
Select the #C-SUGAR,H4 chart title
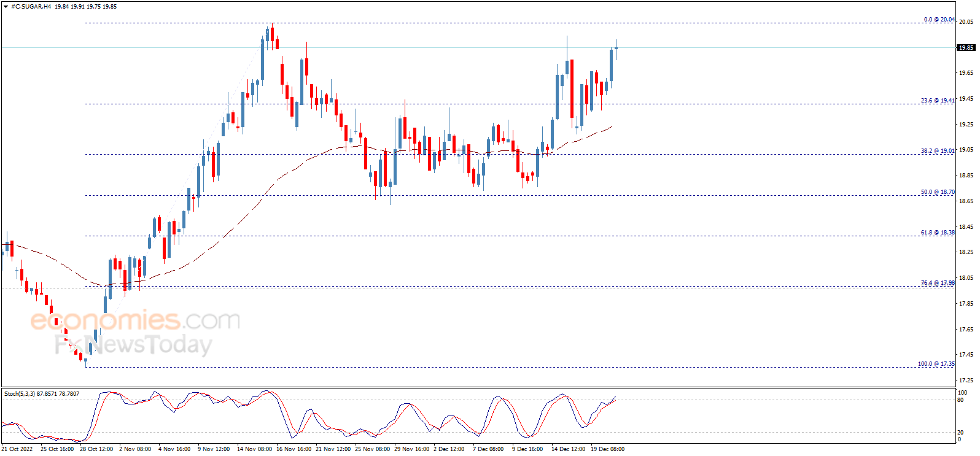click(31, 7)
